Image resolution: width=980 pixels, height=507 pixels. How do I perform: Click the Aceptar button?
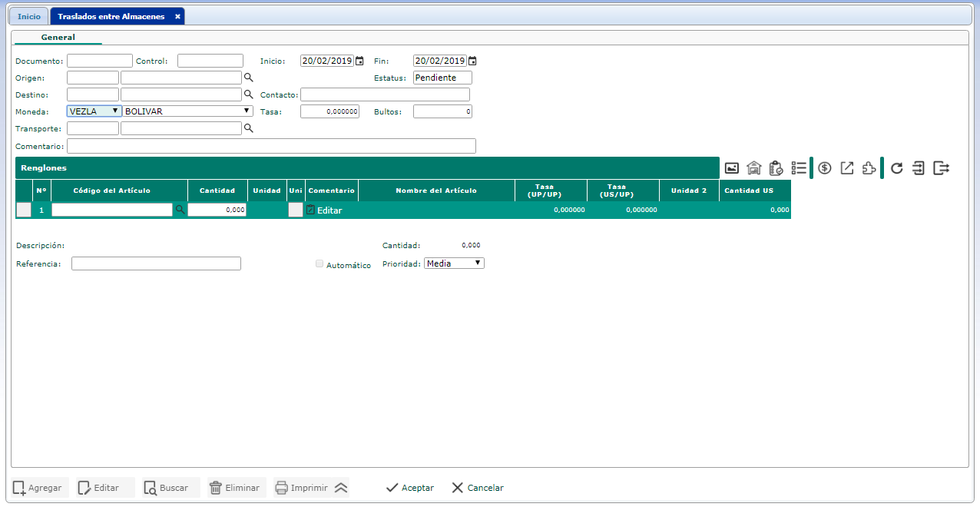click(x=410, y=488)
